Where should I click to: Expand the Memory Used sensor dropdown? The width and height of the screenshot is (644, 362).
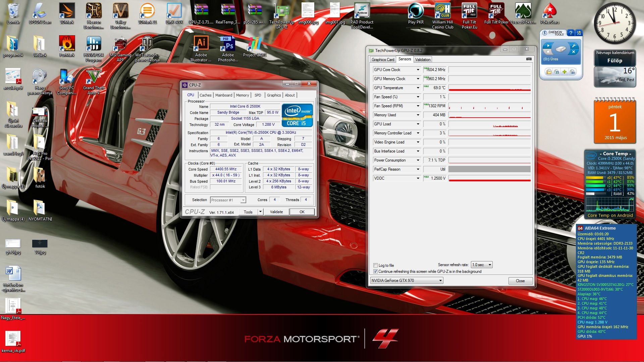click(418, 115)
